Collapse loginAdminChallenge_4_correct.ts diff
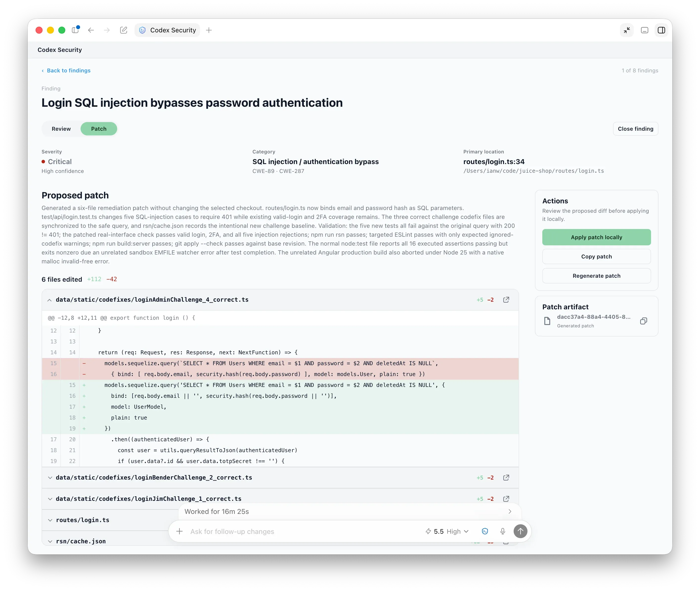This screenshot has width=700, height=591. coord(50,300)
